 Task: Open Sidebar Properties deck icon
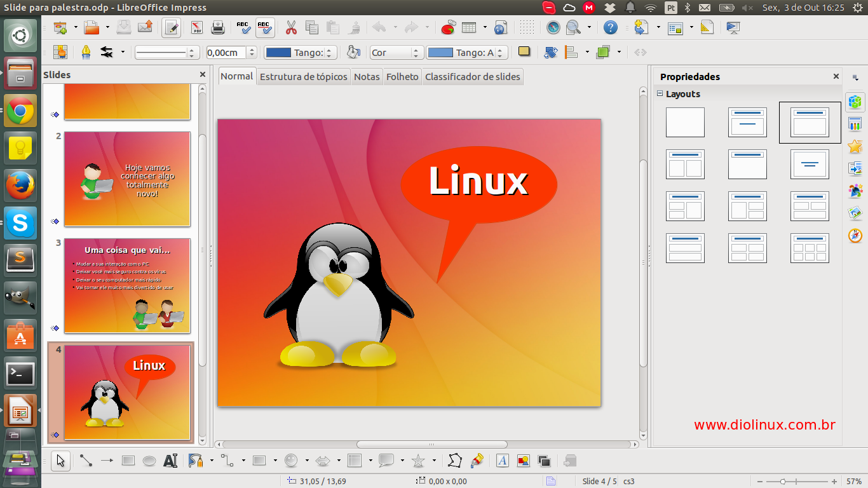pos(855,101)
